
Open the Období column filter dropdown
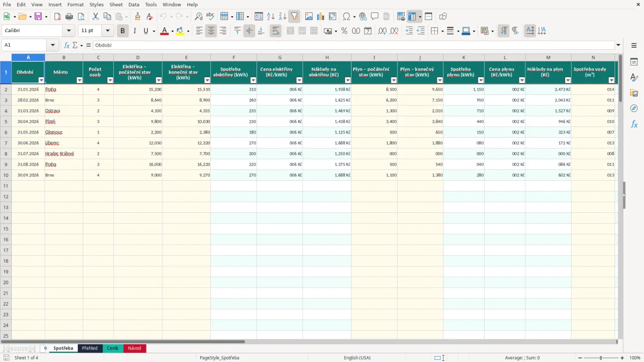(x=41, y=80)
